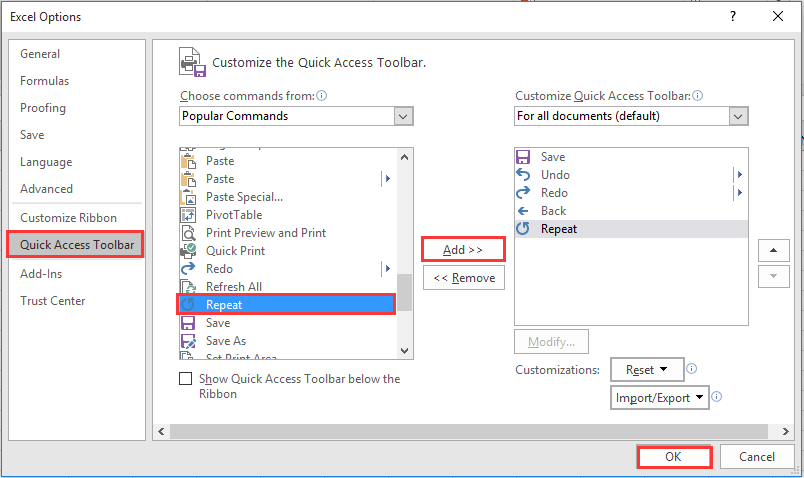Click the Move Up arrow button
Screen dimensions: 804x478
(x=774, y=250)
